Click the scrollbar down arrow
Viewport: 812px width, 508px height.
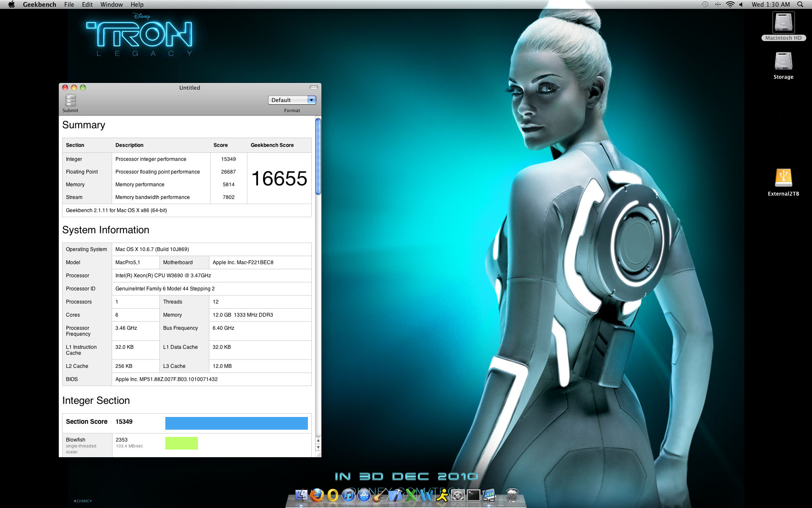(x=318, y=447)
